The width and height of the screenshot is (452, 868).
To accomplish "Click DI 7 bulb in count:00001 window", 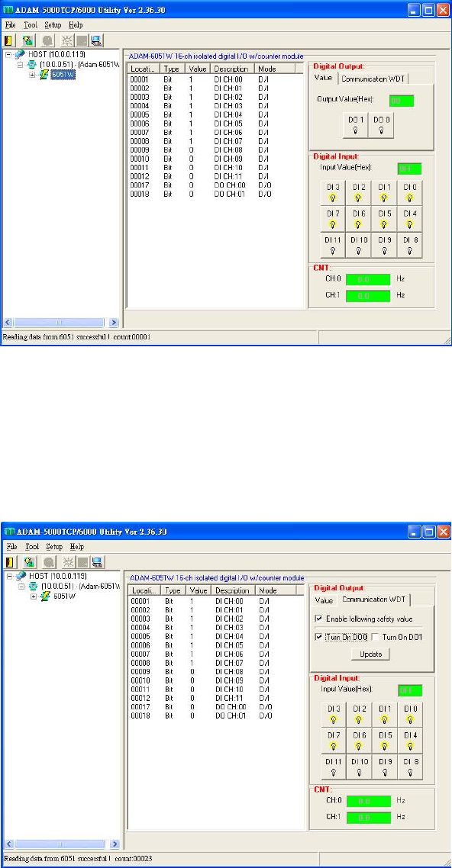I will pos(333,219).
